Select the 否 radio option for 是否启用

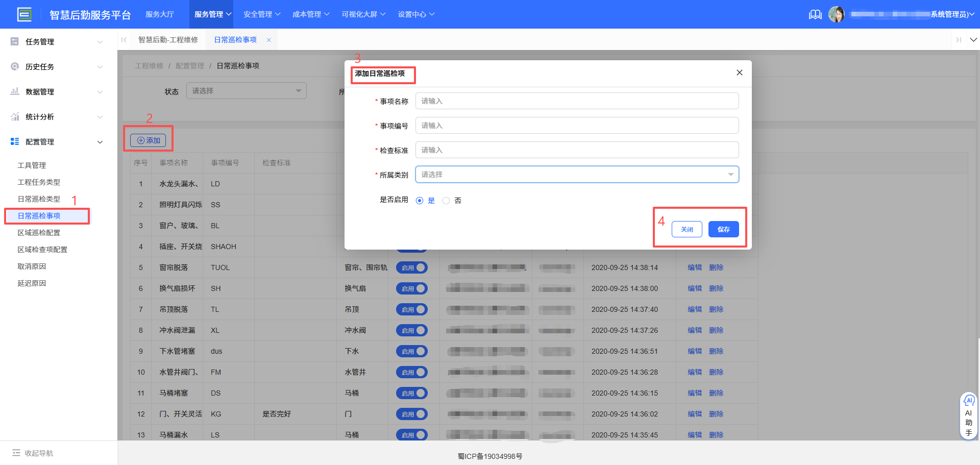tap(446, 201)
